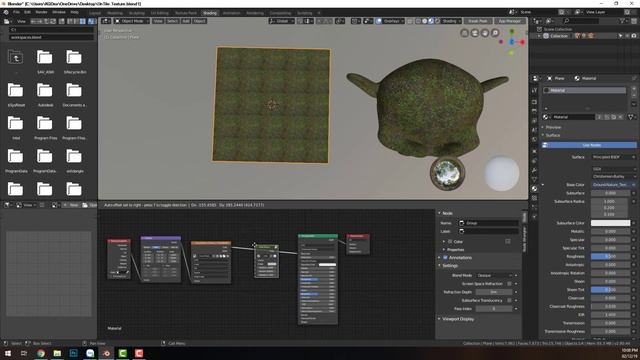Open File Explorer from the taskbar
This screenshot has height=360, width=640.
coord(57,353)
